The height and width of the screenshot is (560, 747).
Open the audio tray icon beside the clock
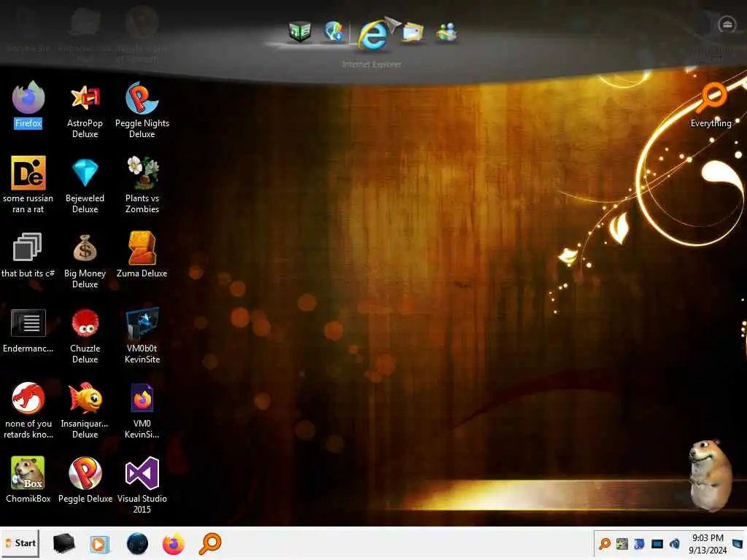(x=675, y=543)
